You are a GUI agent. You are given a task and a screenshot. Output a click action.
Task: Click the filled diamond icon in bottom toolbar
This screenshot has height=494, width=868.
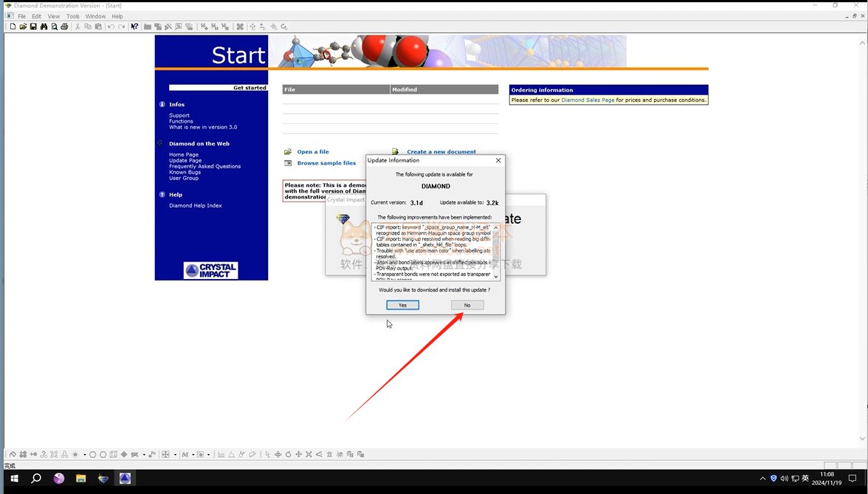(x=124, y=454)
